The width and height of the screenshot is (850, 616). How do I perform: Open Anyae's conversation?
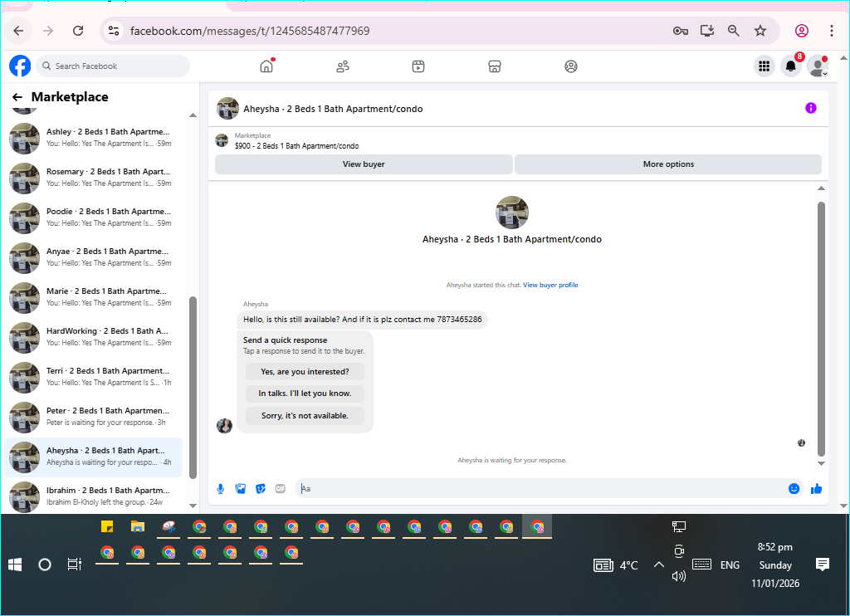coord(93,257)
